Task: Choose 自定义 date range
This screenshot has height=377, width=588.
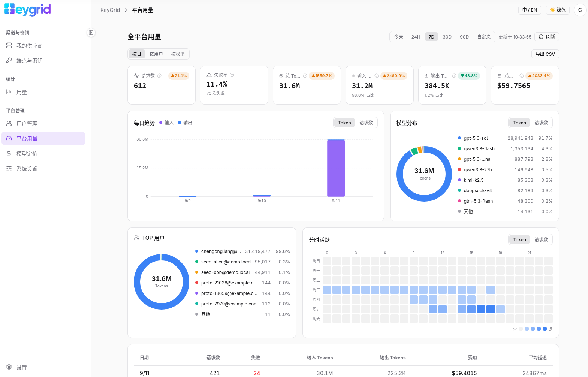Action: click(483, 37)
